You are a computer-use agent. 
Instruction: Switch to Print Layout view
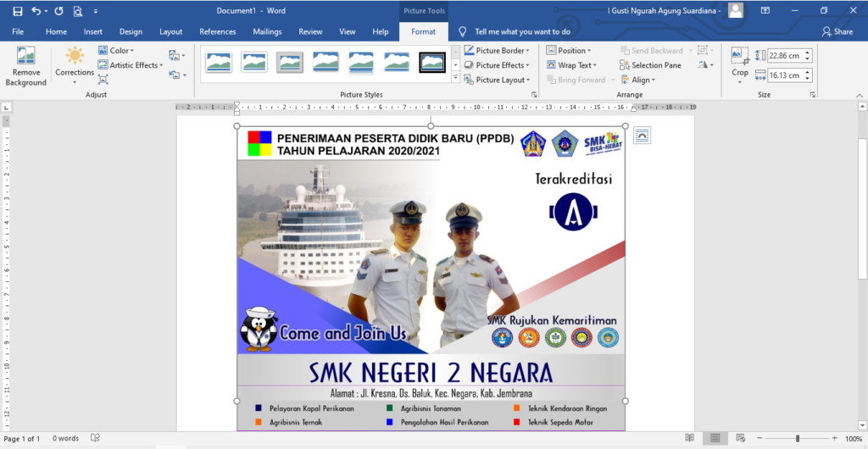tap(715, 438)
